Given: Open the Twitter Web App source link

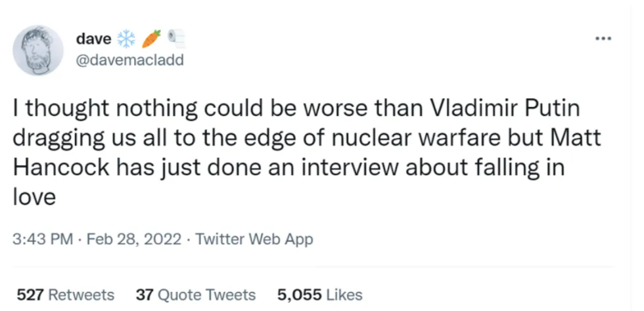Looking at the screenshot, I should coord(254,239).
